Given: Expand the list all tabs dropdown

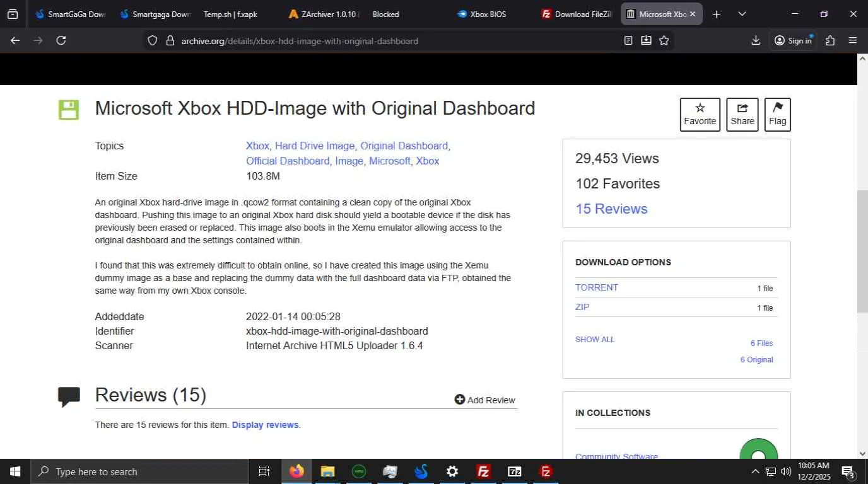Looking at the screenshot, I should [742, 14].
